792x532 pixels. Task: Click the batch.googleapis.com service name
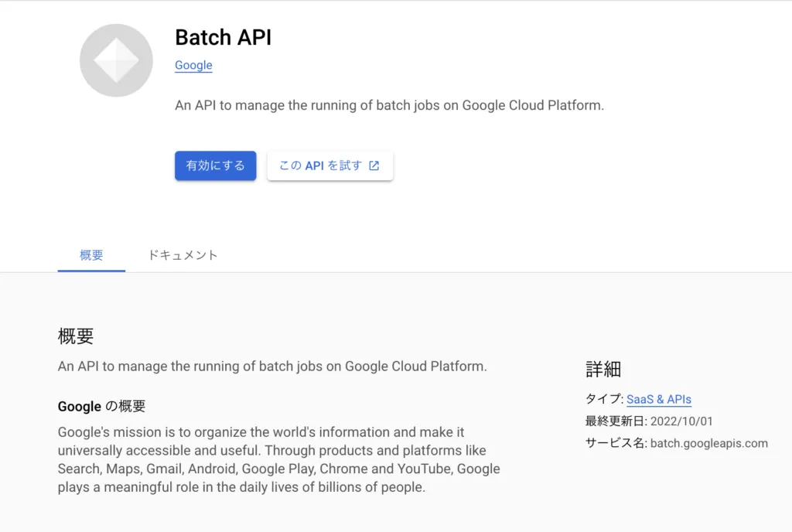(x=709, y=443)
